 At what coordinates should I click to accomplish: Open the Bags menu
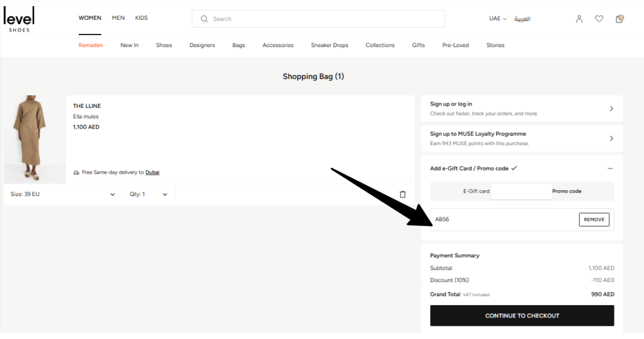tap(239, 45)
